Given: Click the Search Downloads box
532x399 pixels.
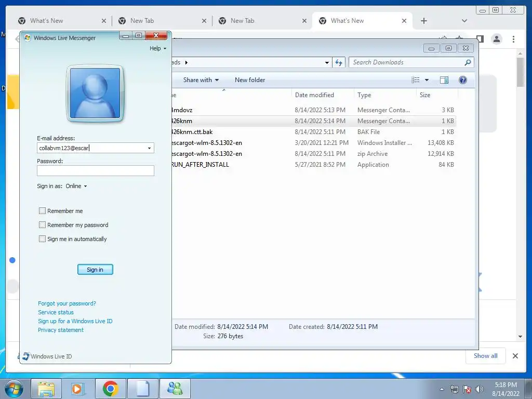Looking at the screenshot, I should [411, 62].
